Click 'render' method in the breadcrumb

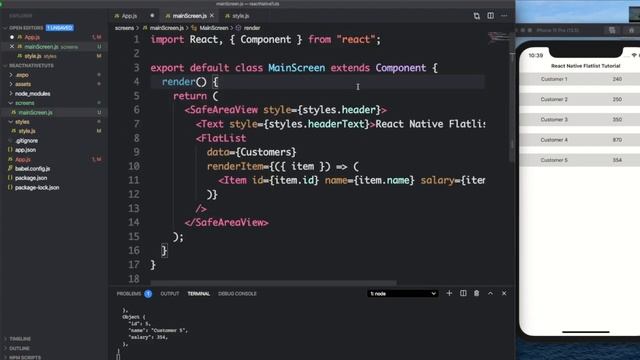[252, 28]
